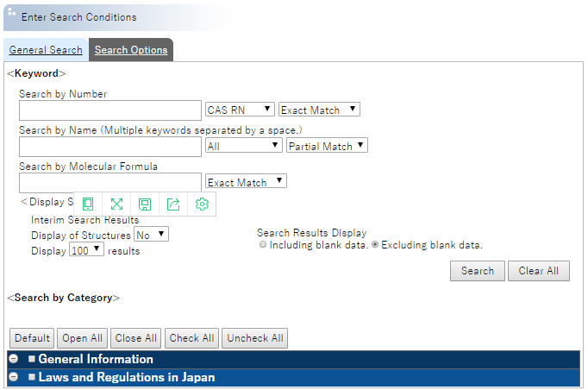The image size is (588, 390).
Task: Check the General Information checkbox
Action: tap(32, 360)
